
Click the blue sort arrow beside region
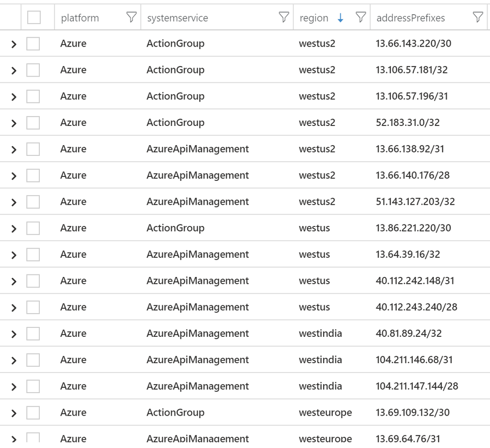pyautogui.click(x=340, y=18)
